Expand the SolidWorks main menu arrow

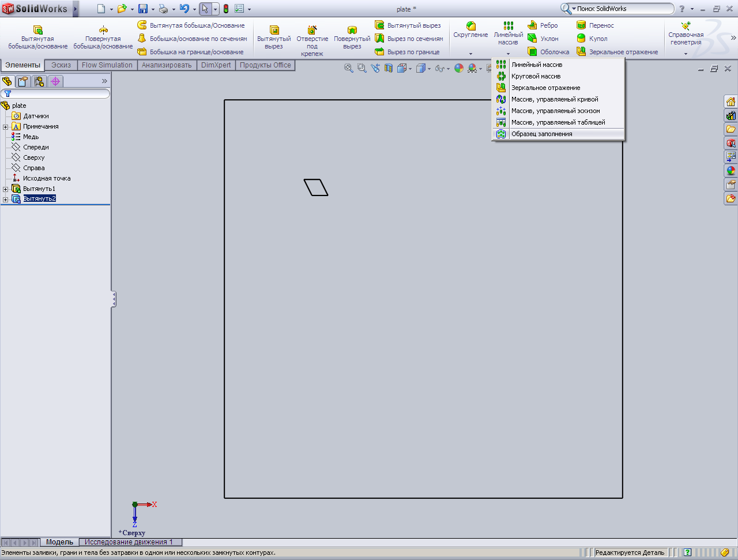pos(76,9)
